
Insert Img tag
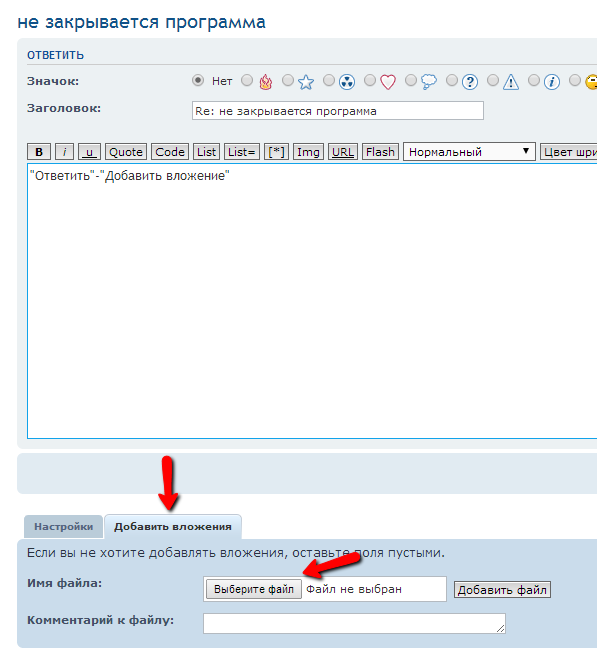click(308, 152)
